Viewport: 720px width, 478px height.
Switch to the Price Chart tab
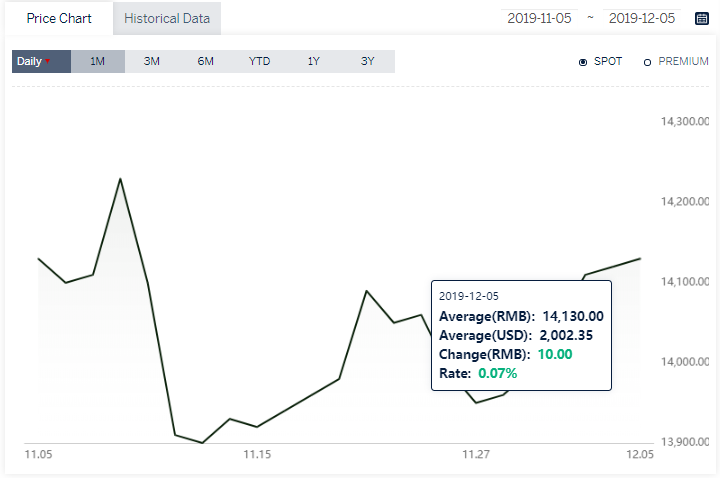coord(59,18)
